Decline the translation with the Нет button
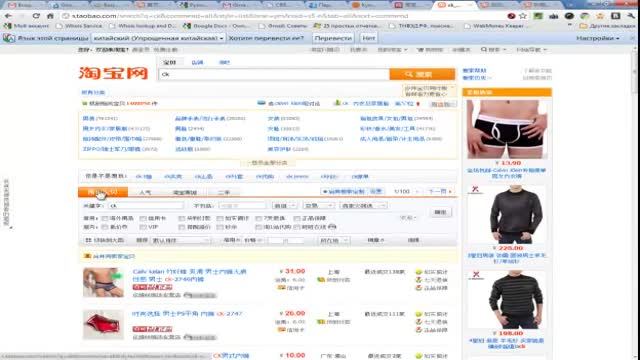 [x=368, y=38]
